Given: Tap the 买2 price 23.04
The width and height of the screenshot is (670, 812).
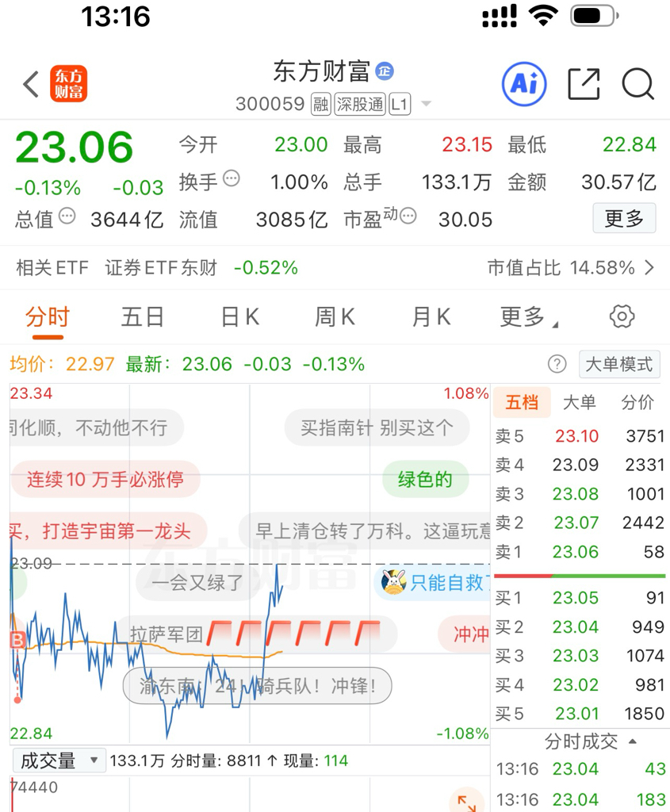Looking at the screenshot, I should pos(575,627).
